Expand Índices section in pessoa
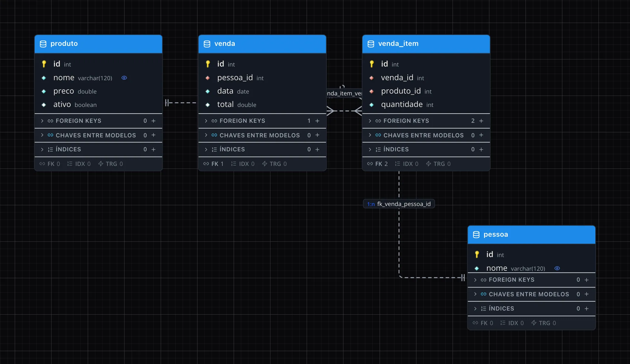Screen dimensions: 630x364 pos(475,309)
